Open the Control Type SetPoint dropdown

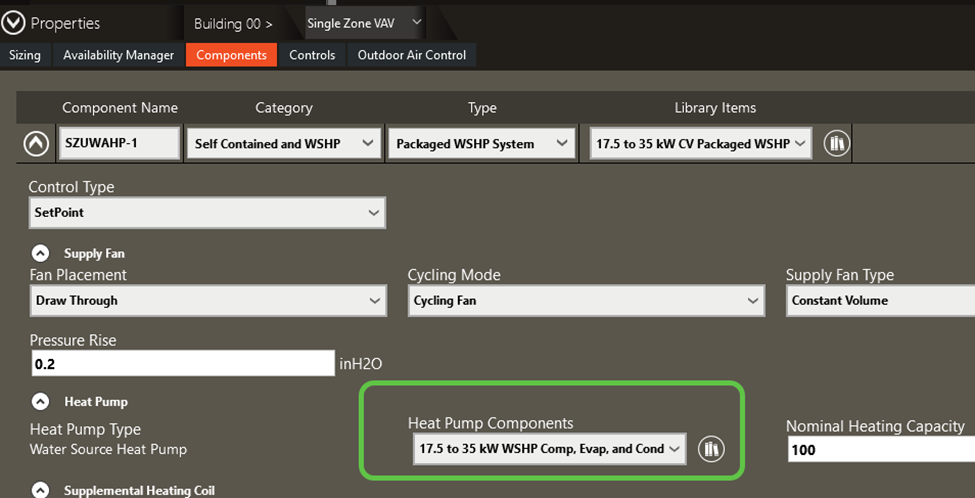click(207, 213)
